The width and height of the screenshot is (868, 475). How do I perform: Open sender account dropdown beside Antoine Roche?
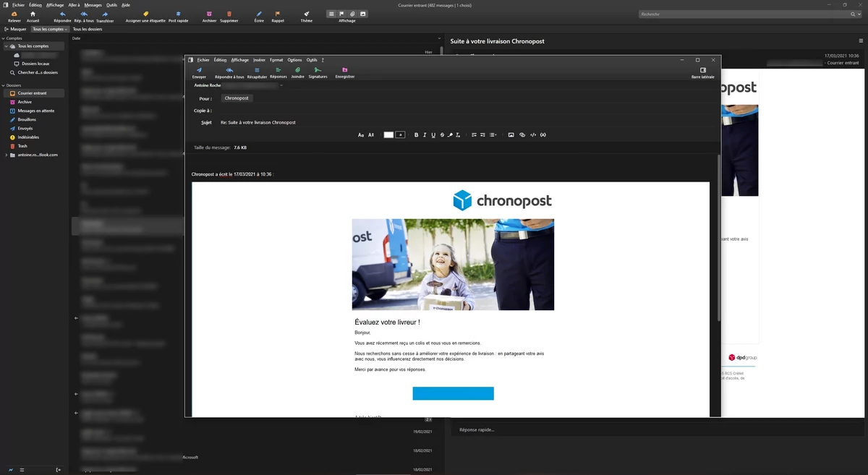[x=281, y=85]
